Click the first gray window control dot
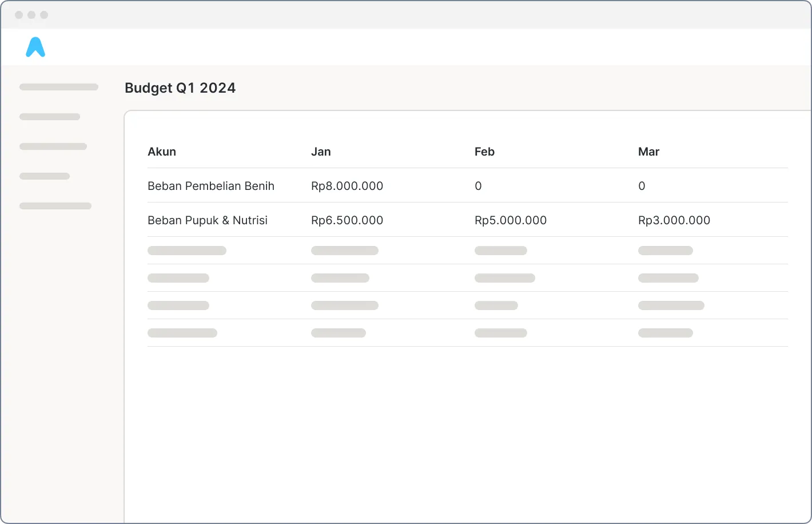This screenshot has height=524, width=812. 19,15
